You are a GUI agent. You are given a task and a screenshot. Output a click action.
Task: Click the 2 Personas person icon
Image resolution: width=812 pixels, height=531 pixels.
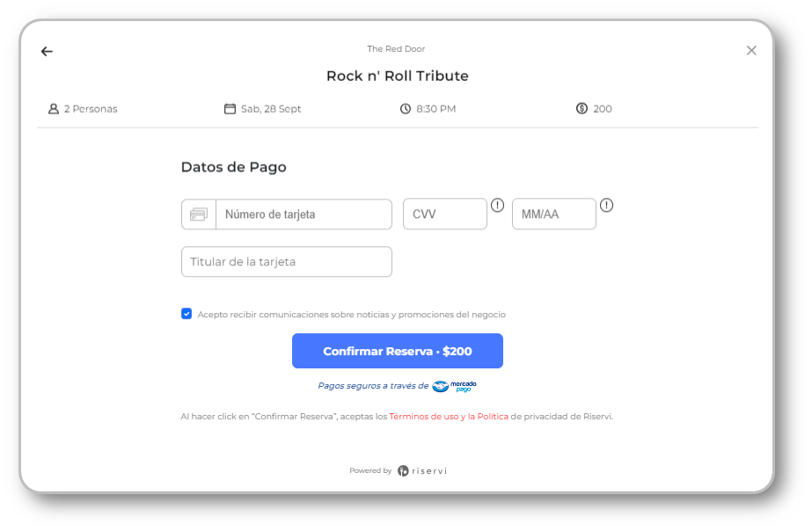(54, 109)
